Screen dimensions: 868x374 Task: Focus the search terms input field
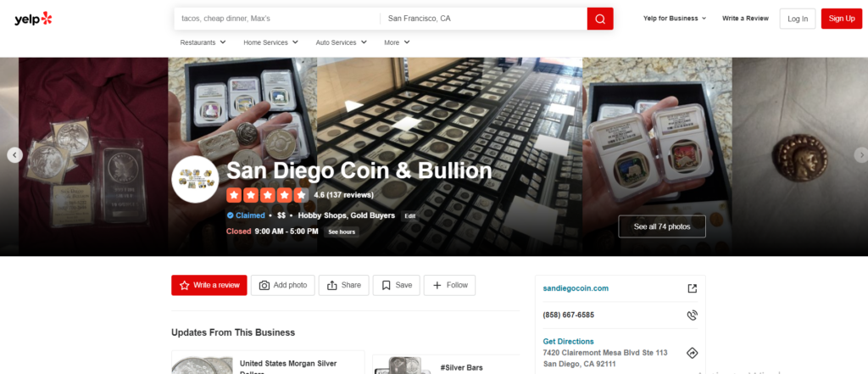[x=277, y=19]
